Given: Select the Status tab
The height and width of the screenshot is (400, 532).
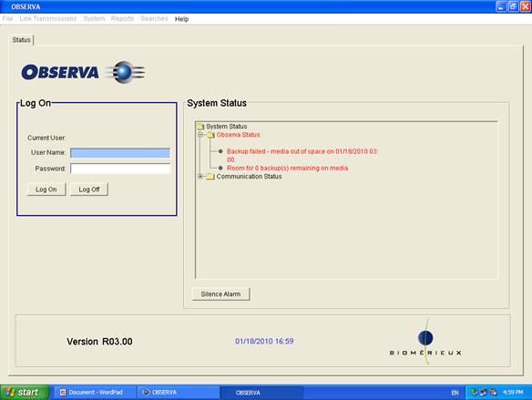Looking at the screenshot, I should [21, 40].
